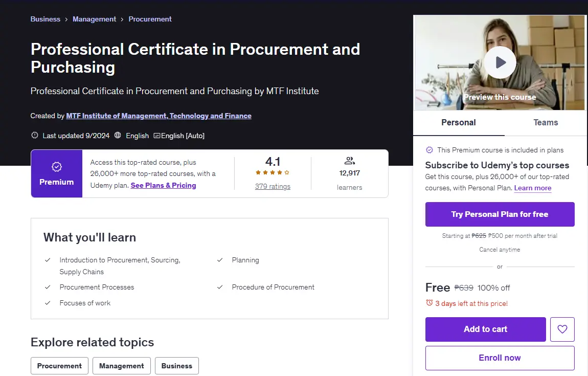Click the checkmark next to Planning
Viewport: 588px width, 376px height.
click(220, 260)
